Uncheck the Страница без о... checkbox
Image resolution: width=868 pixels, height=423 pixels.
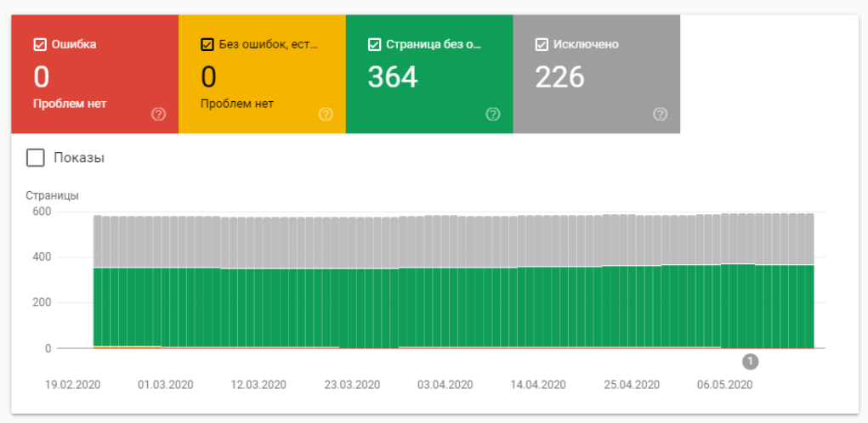tap(374, 45)
